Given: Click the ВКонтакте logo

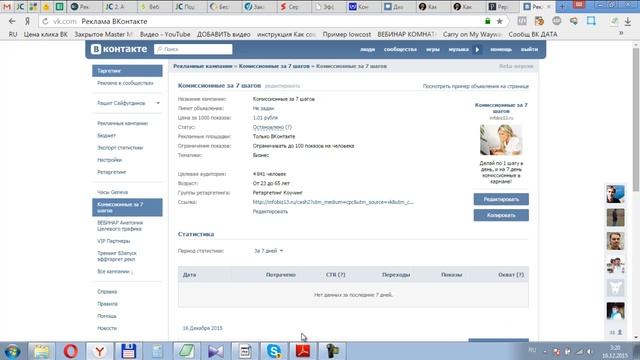Looking at the screenshot, I should (119, 49).
